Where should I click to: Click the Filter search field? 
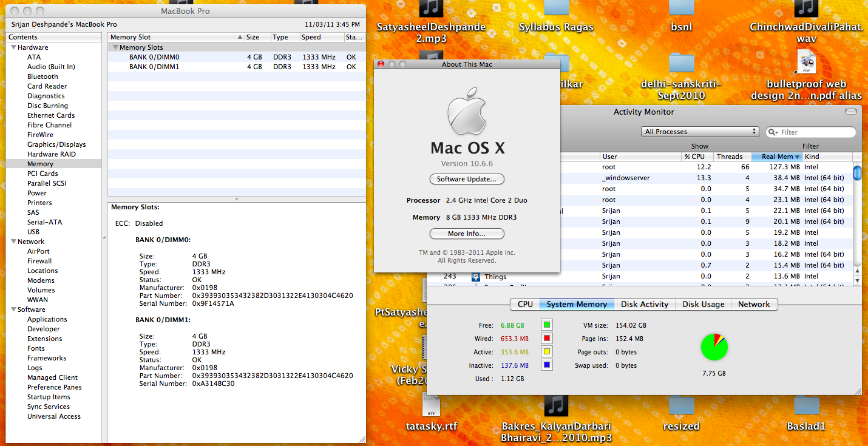811,132
